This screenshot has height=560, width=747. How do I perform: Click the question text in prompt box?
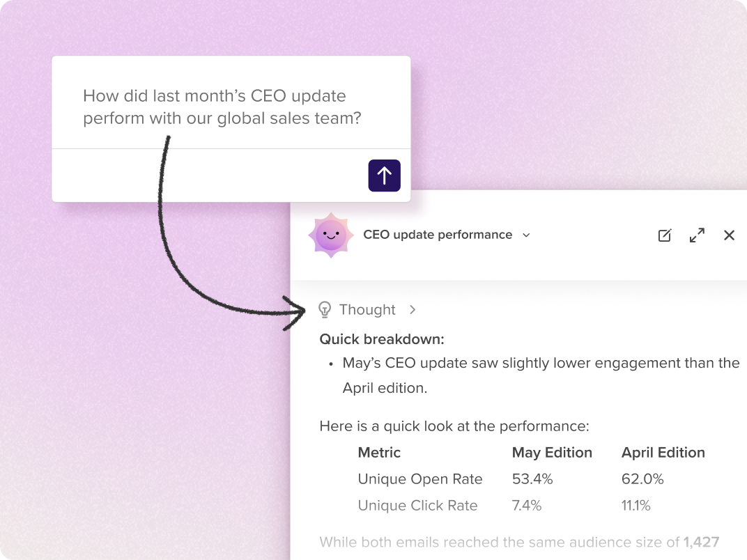point(222,107)
